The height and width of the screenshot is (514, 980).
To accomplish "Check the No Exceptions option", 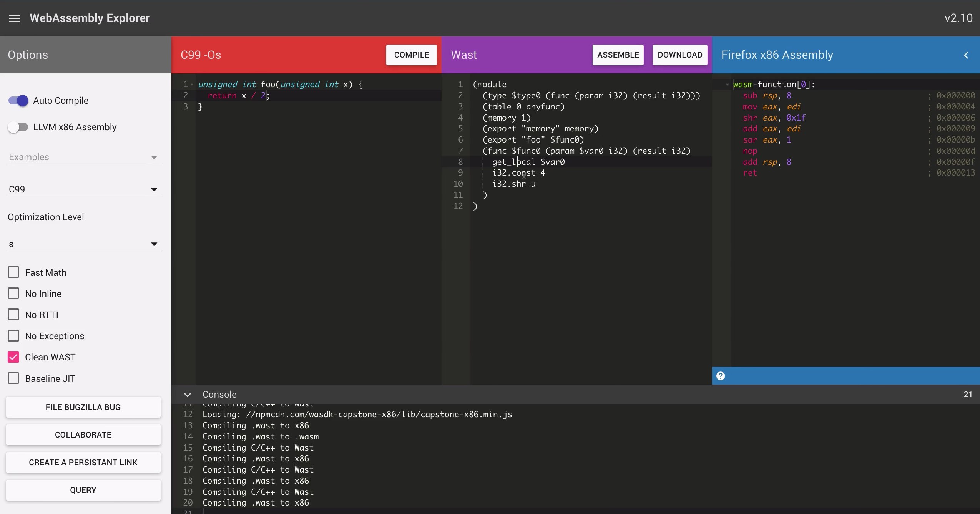I will pyautogui.click(x=13, y=336).
